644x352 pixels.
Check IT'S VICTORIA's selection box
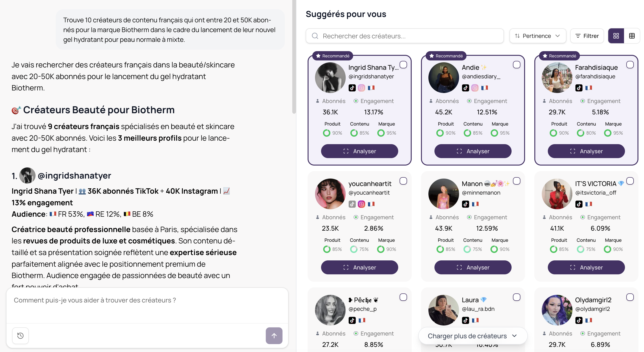click(630, 181)
